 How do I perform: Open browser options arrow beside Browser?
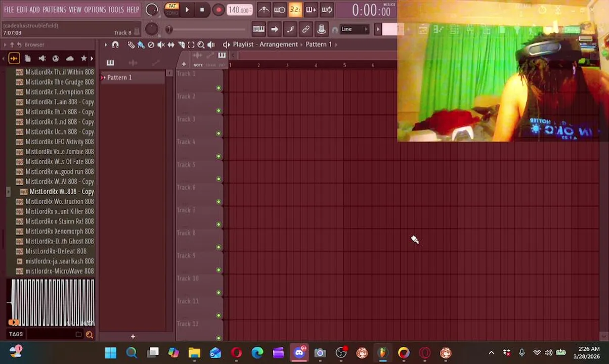[x=5, y=44]
